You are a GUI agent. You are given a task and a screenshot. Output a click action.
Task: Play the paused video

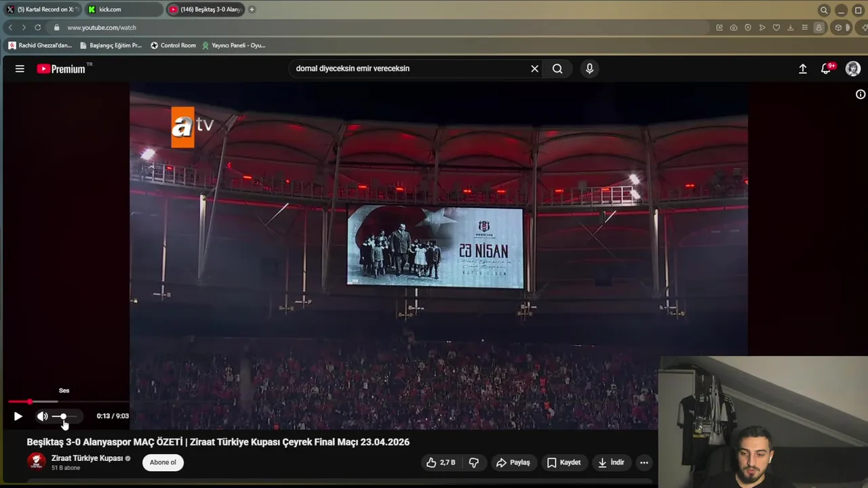tap(18, 416)
